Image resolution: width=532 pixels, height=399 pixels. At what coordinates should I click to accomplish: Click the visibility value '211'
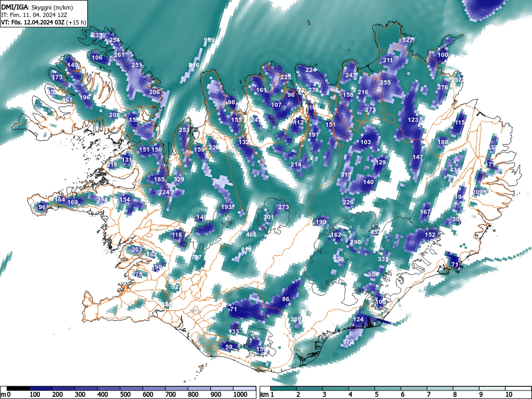(x=388, y=61)
